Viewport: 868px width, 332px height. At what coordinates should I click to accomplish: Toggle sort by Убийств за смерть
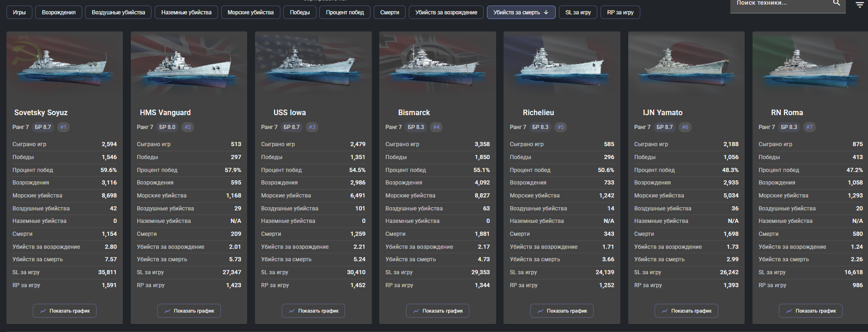[x=521, y=12]
